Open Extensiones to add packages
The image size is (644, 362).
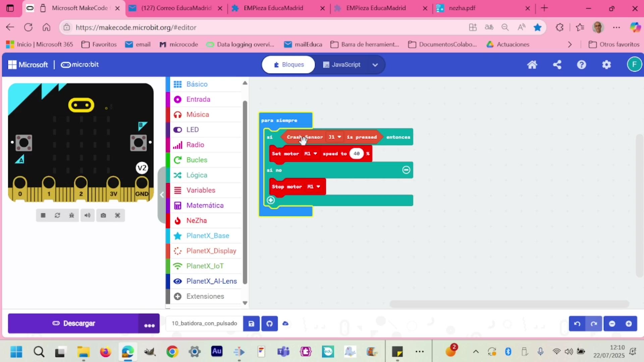tap(205, 296)
